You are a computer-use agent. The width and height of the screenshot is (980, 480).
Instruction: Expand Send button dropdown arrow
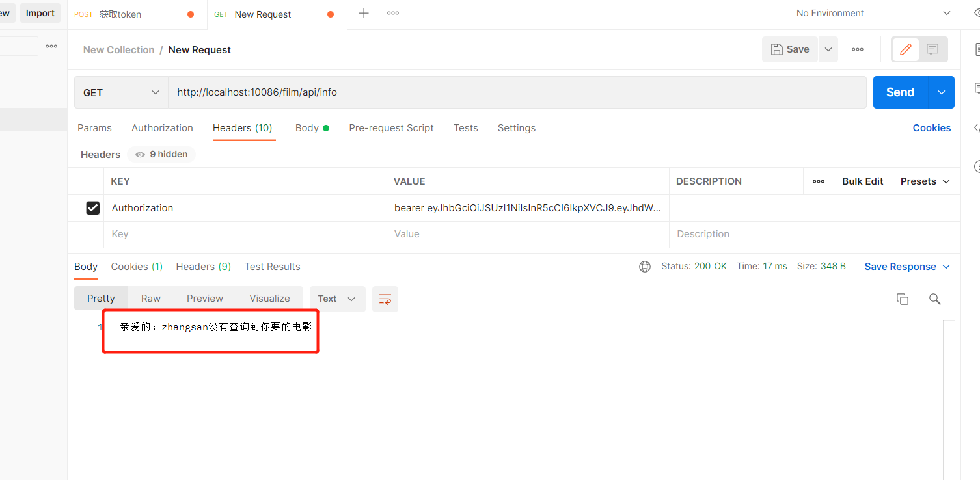(x=942, y=92)
